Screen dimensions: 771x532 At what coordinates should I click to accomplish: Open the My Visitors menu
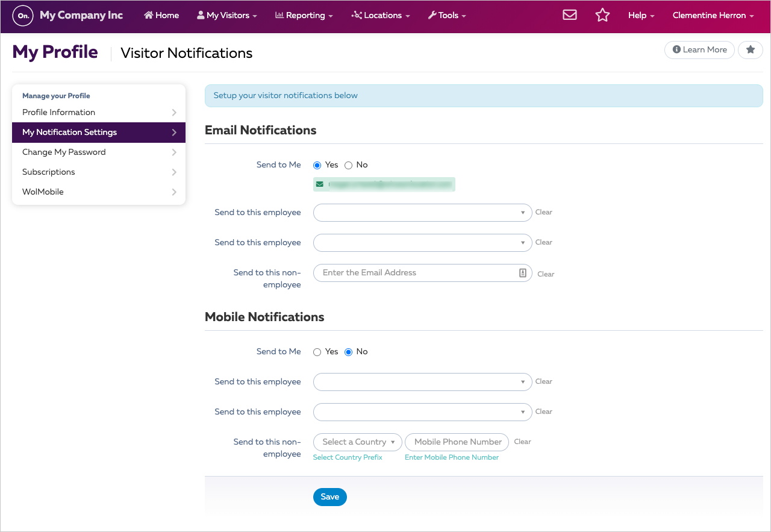(x=226, y=15)
